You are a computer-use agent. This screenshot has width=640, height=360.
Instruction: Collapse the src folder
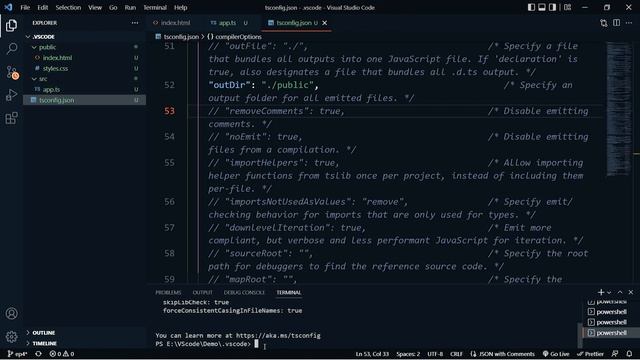34,79
